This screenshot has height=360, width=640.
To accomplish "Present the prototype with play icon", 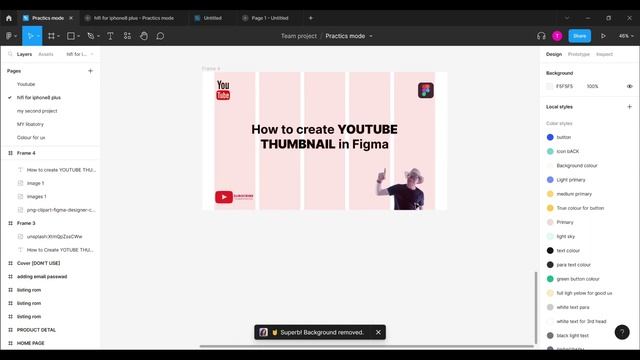I will (x=603, y=36).
